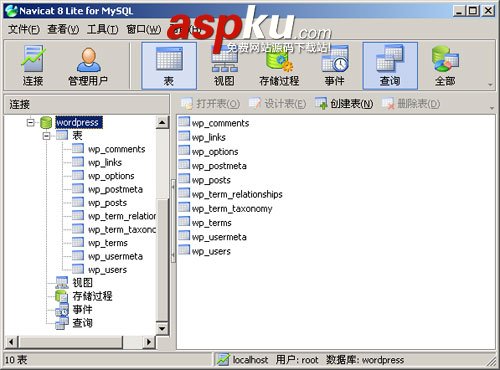
Task: Select 查询 node in tree
Action: click(x=83, y=323)
